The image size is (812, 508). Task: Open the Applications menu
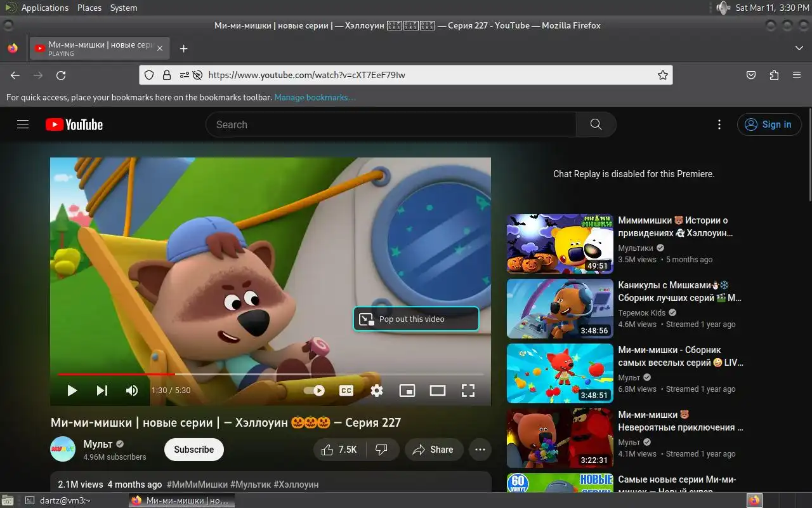click(x=44, y=8)
